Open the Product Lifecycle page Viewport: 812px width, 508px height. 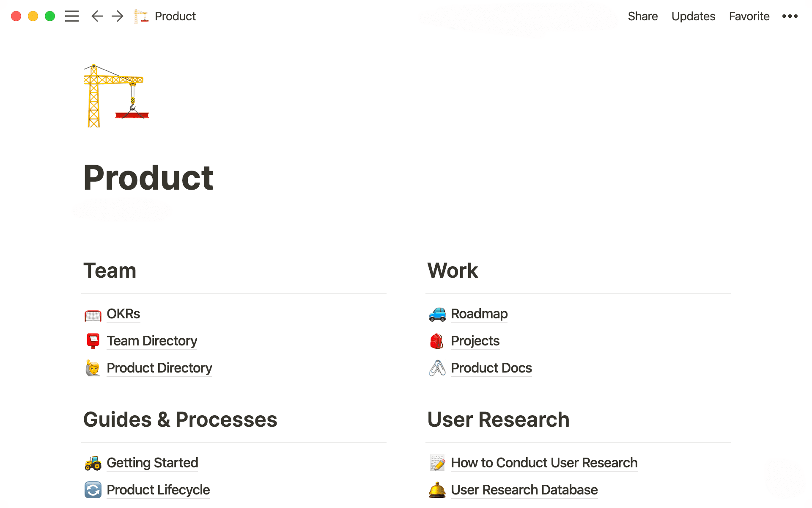[158, 490]
